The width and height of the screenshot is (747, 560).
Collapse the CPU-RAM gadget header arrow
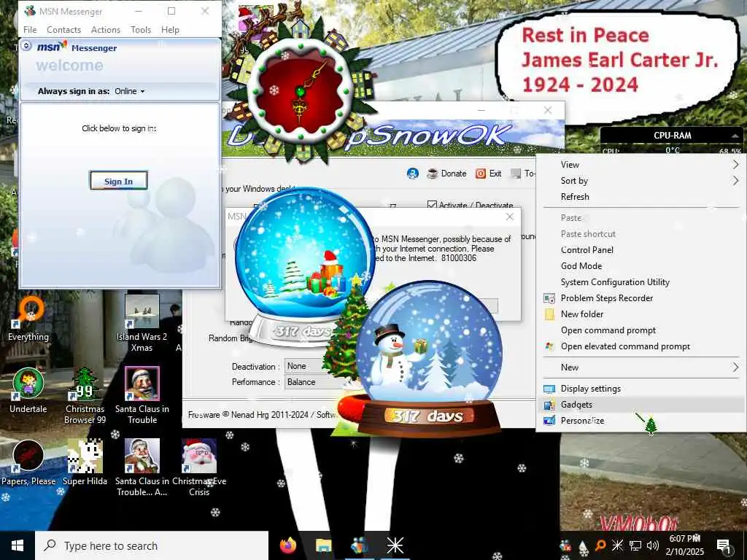735,136
